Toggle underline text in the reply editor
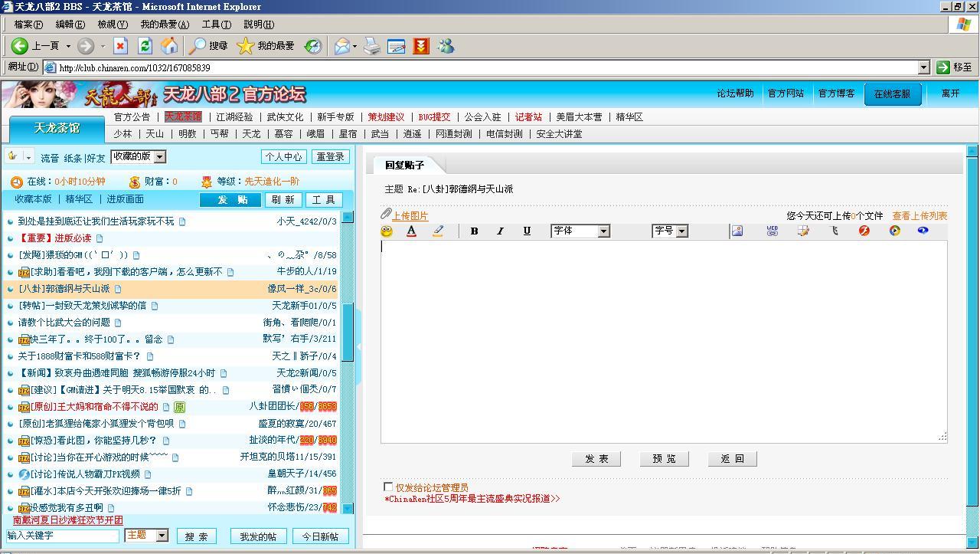Viewport: 980px width, 554px height. (526, 231)
